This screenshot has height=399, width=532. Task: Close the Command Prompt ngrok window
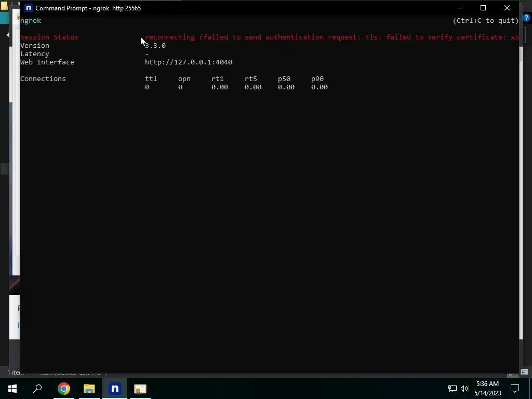pyautogui.click(x=507, y=8)
